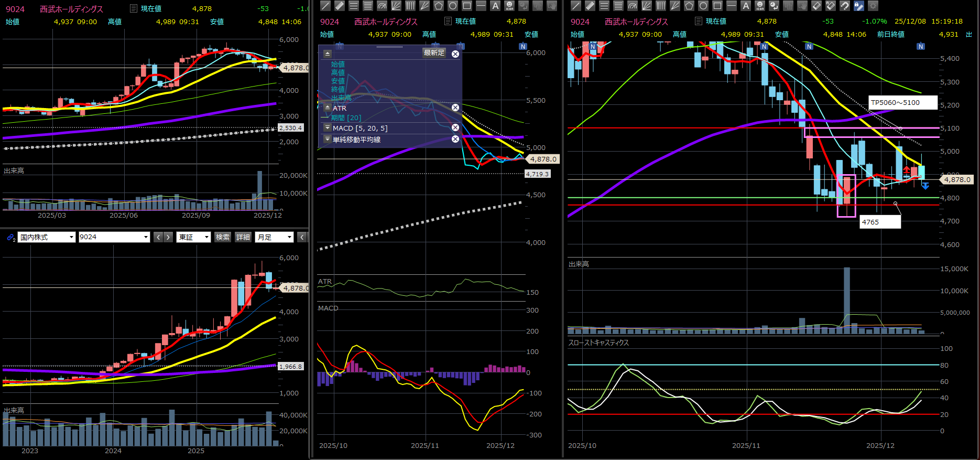Remove the ATR indicator with its X button
This screenshot has height=460, width=980.
pos(455,108)
